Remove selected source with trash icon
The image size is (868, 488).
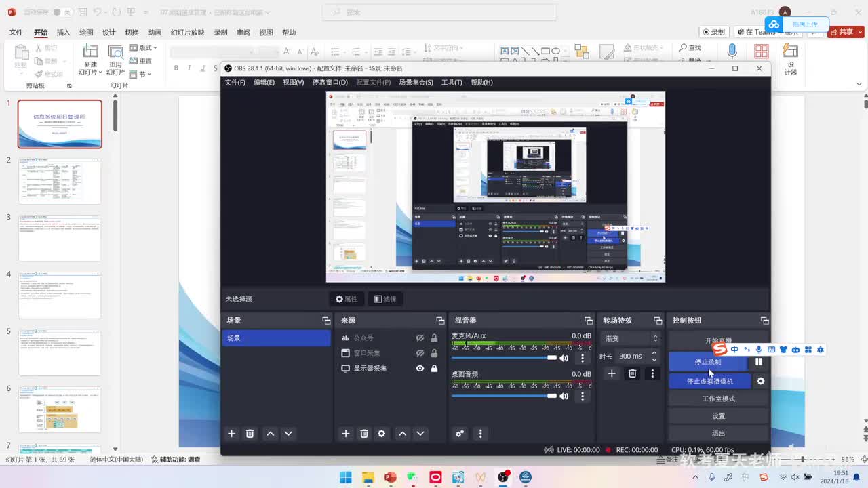(364, 434)
